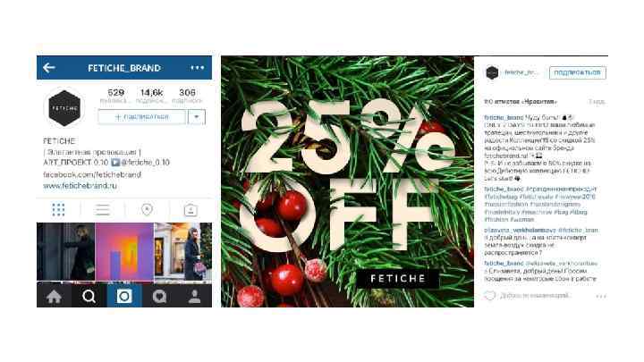This screenshot has width=644, height=362.
Task: Open the pink and purple gradient thumbnail
Action: point(124,252)
